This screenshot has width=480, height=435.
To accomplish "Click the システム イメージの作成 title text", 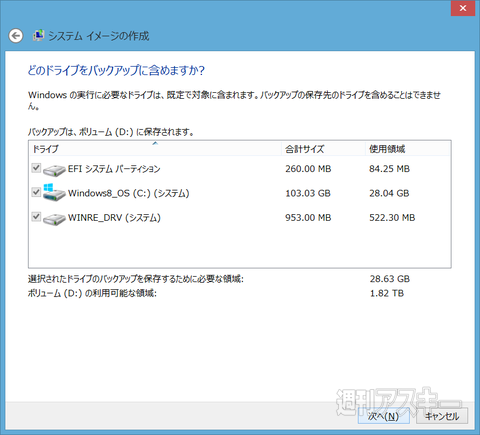I will (x=99, y=36).
